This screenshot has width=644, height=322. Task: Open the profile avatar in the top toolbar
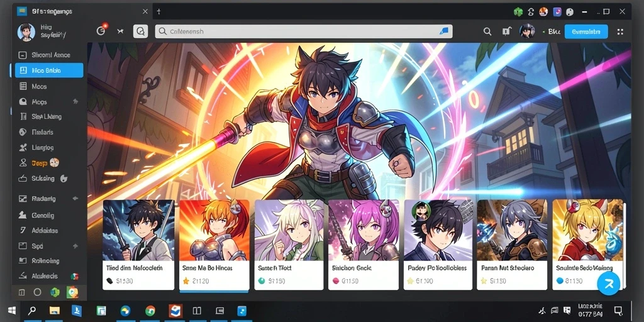point(527,31)
